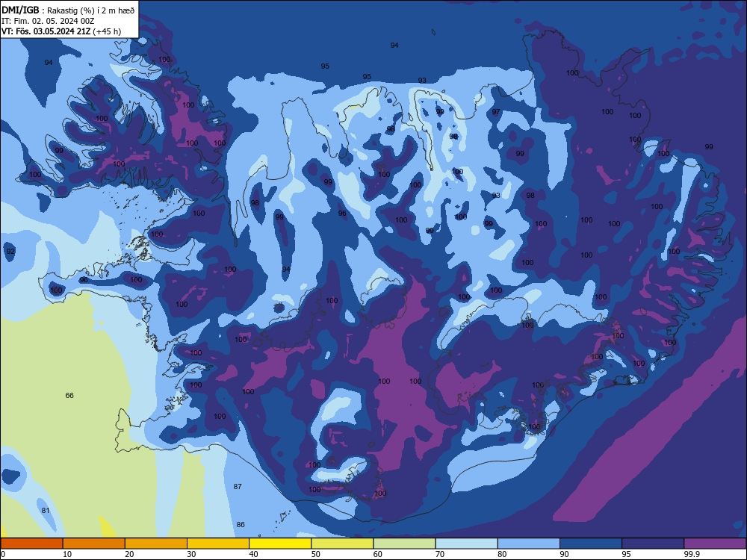Click the humidity value '86' near the bottom
Screen dimensions: 747x560
tap(241, 524)
